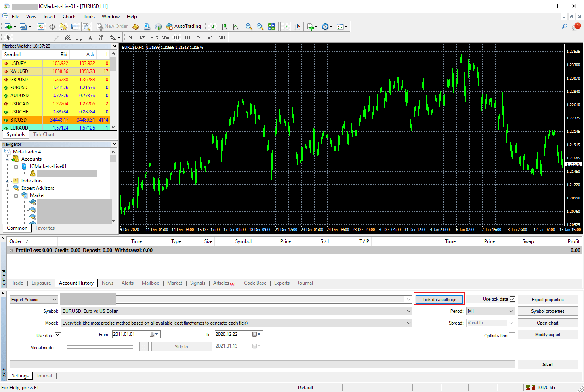
Task: Open the Charts menu
Action: click(x=69, y=17)
